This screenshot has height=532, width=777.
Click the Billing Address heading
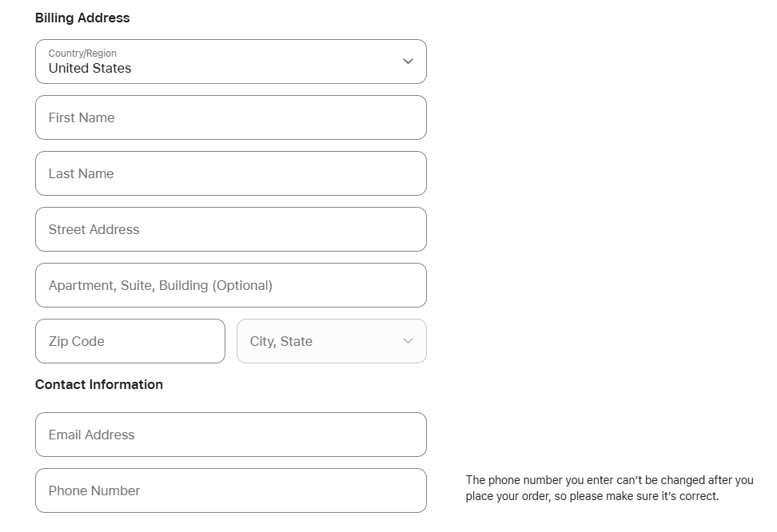click(82, 18)
